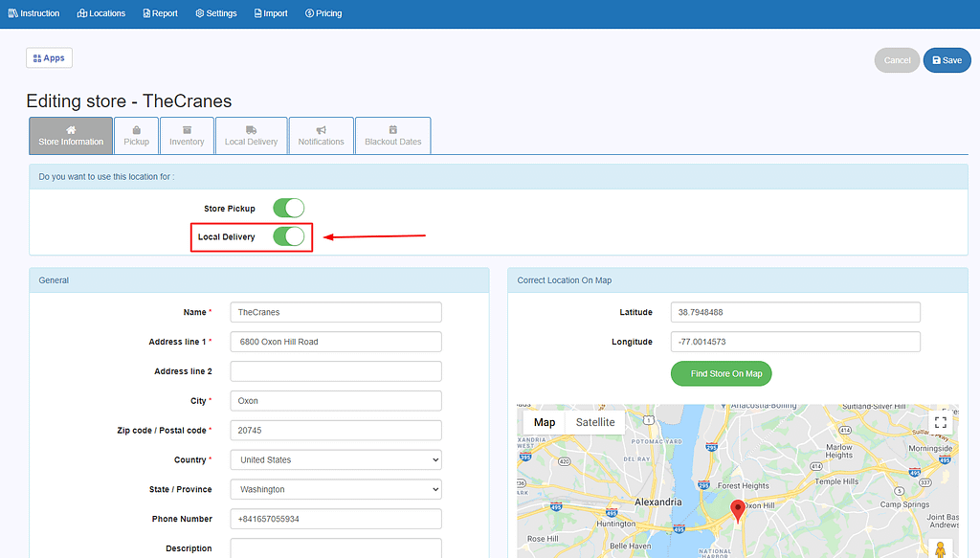Toggle the Store Pickup switch

tap(289, 208)
